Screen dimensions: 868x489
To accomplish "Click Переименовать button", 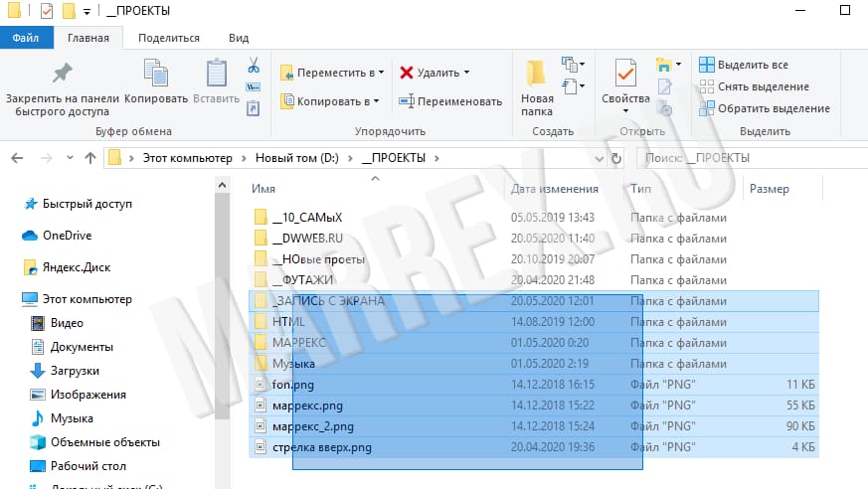I will [450, 101].
